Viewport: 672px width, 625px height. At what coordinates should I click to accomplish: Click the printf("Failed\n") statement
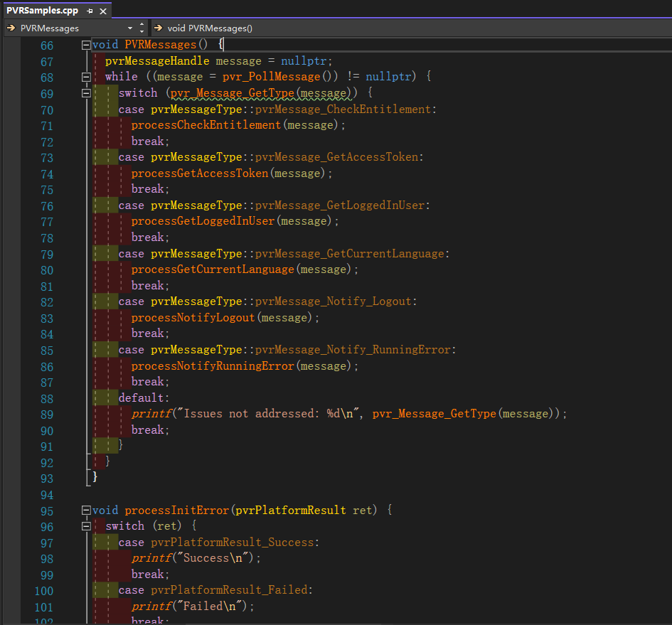coord(193,606)
